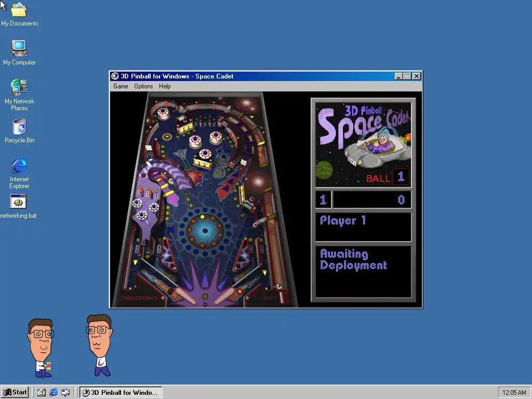Image resolution: width=532 pixels, height=399 pixels.
Task: Click the score value 0
Action: point(401,200)
